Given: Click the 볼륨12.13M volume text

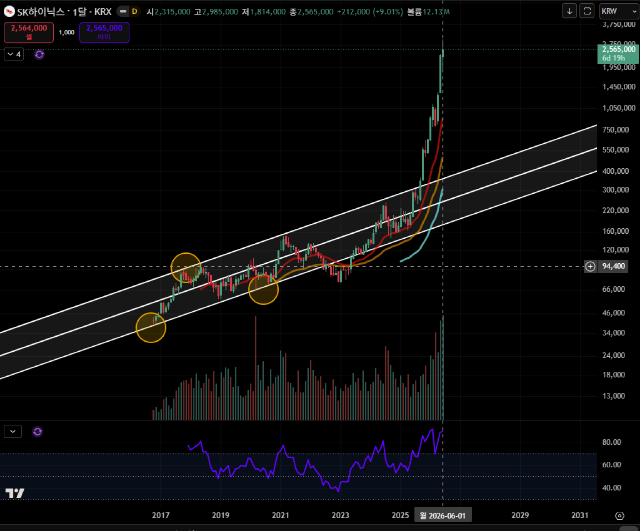Looking at the screenshot, I should [x=428, y=12].
